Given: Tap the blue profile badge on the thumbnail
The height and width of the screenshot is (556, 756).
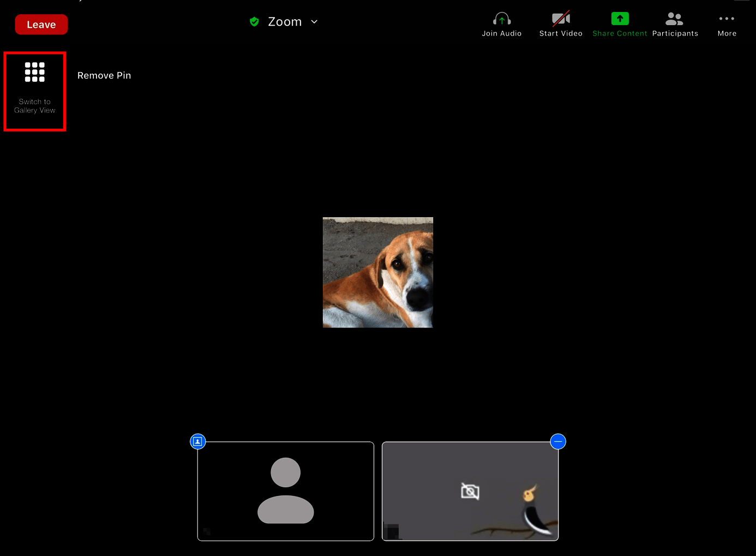Looking at the screenshot, I should (197, 441).
